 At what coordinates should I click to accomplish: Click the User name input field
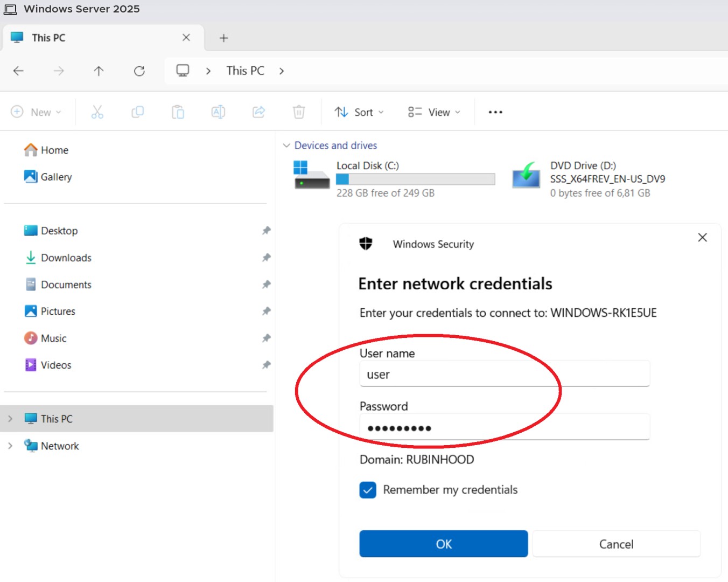click(x=505, y=374)
